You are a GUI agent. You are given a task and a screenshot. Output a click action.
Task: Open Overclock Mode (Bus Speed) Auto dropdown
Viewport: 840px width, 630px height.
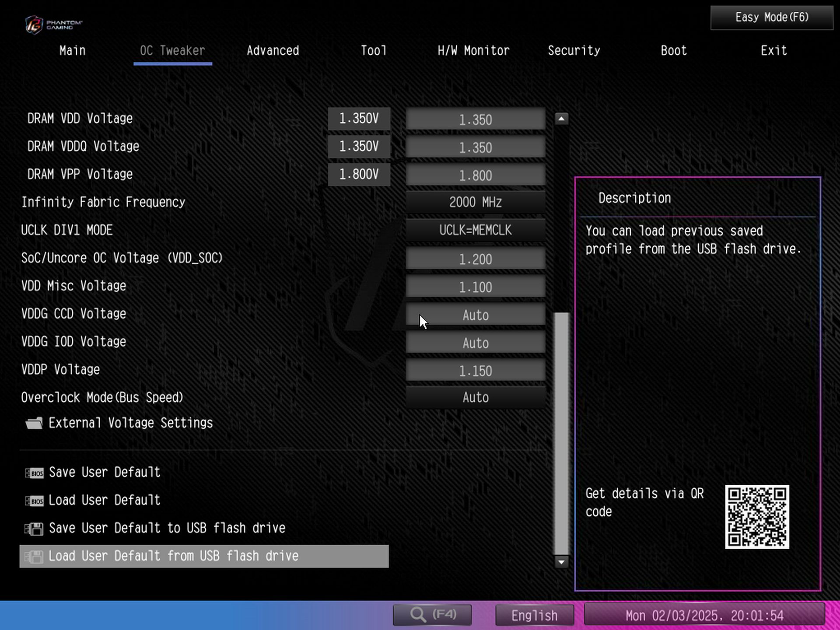coord(475,397)
